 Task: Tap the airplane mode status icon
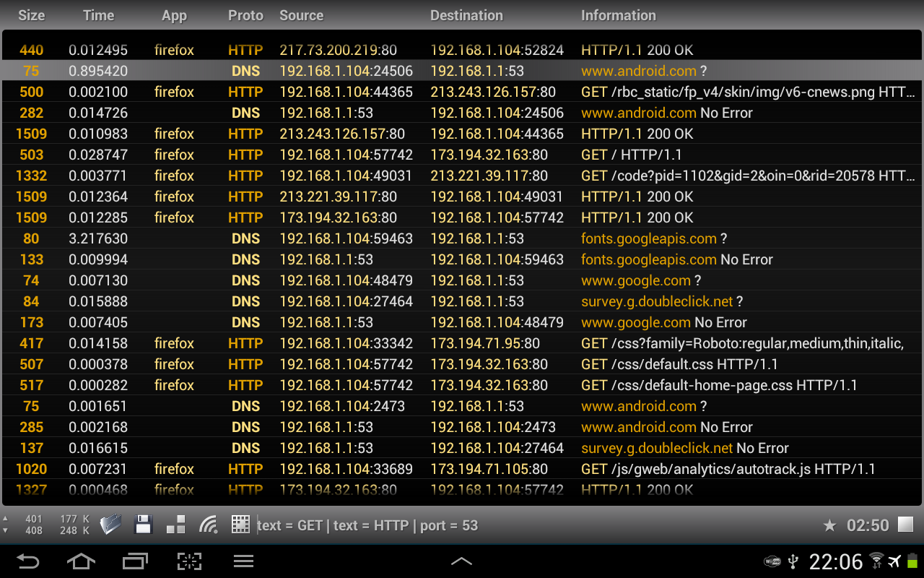click(895, 561)
